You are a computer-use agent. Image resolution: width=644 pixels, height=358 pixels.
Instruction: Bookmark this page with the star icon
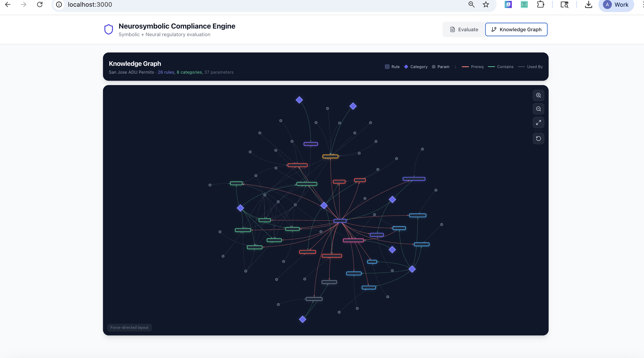pos(486,4)
